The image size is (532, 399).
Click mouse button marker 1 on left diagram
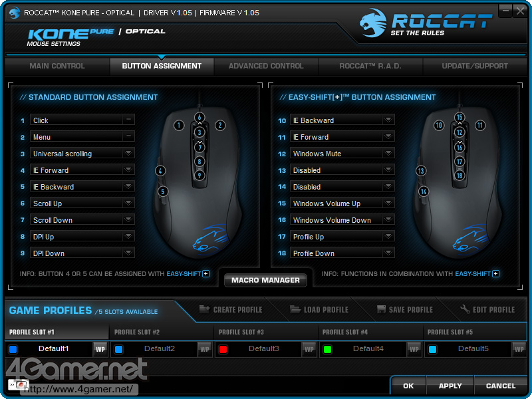179,126
